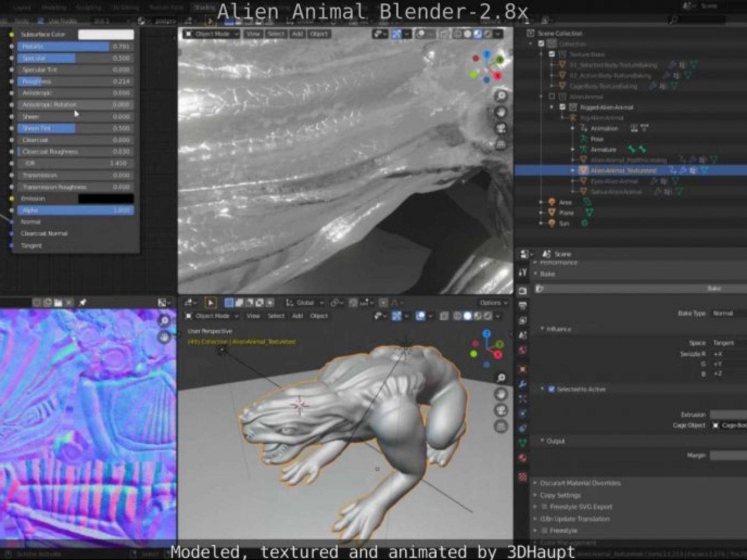Enable Freestyle checkbox
Viewport: 747px width, 560px height.
544,531
